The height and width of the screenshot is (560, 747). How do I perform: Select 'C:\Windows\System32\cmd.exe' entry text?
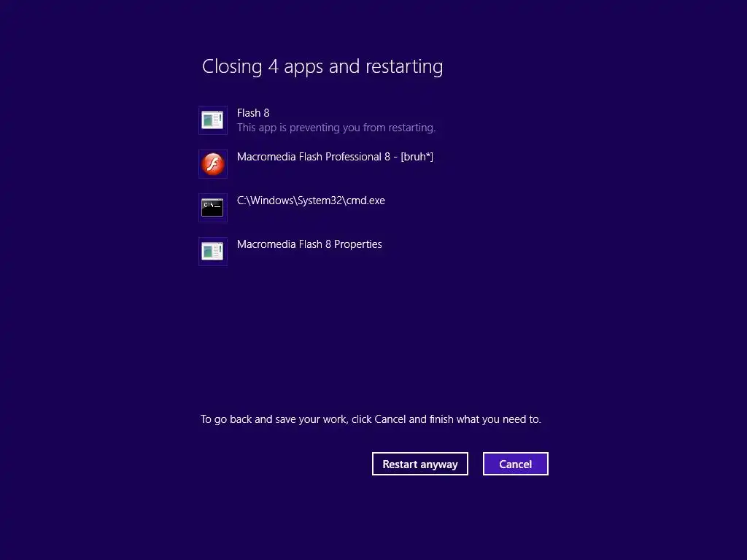311,201
